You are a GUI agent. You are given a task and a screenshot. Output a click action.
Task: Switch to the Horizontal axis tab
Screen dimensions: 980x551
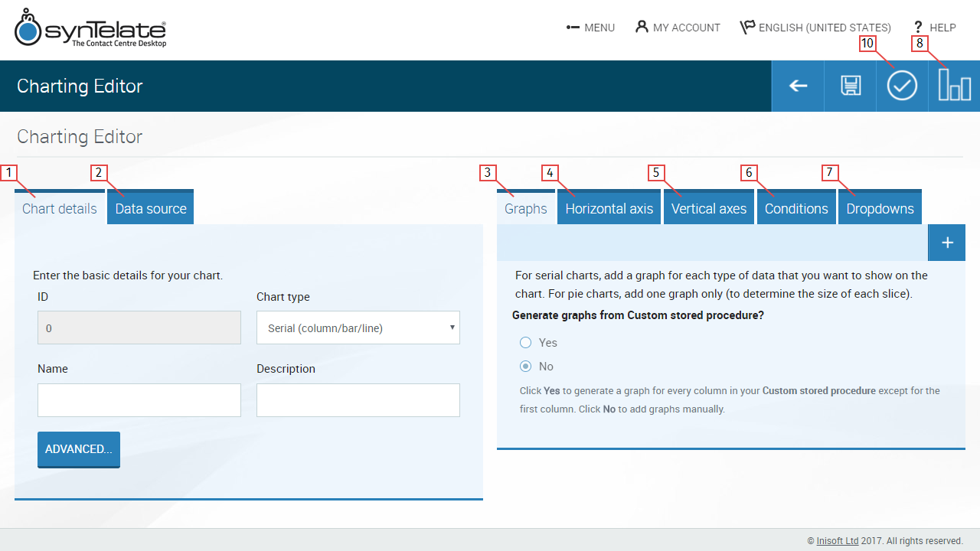point(609,209)
